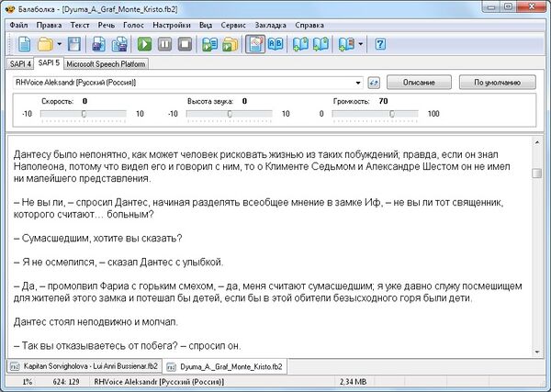Expand recent files arrow beside Open folder
The height and width of the screenshot is (392, 551).
pyautogui.click(x=59, y=44)
